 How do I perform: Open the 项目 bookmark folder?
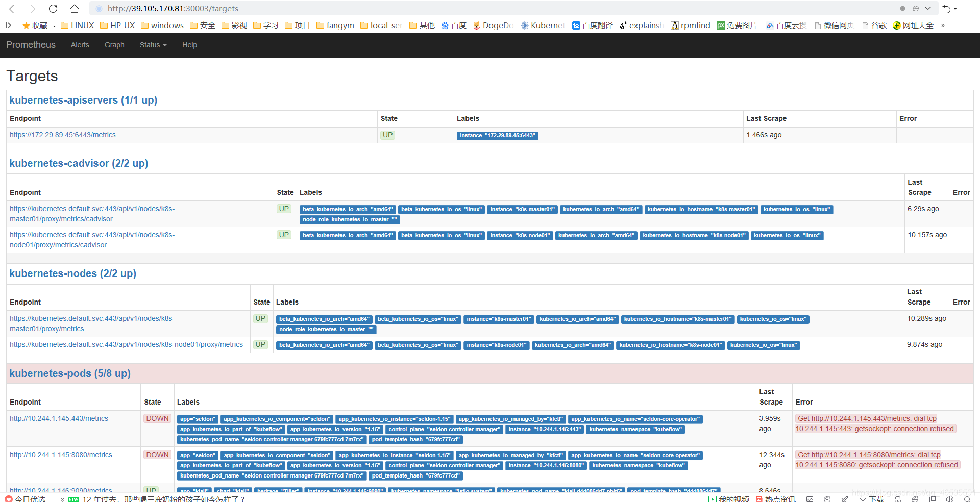tap(298, 25)
